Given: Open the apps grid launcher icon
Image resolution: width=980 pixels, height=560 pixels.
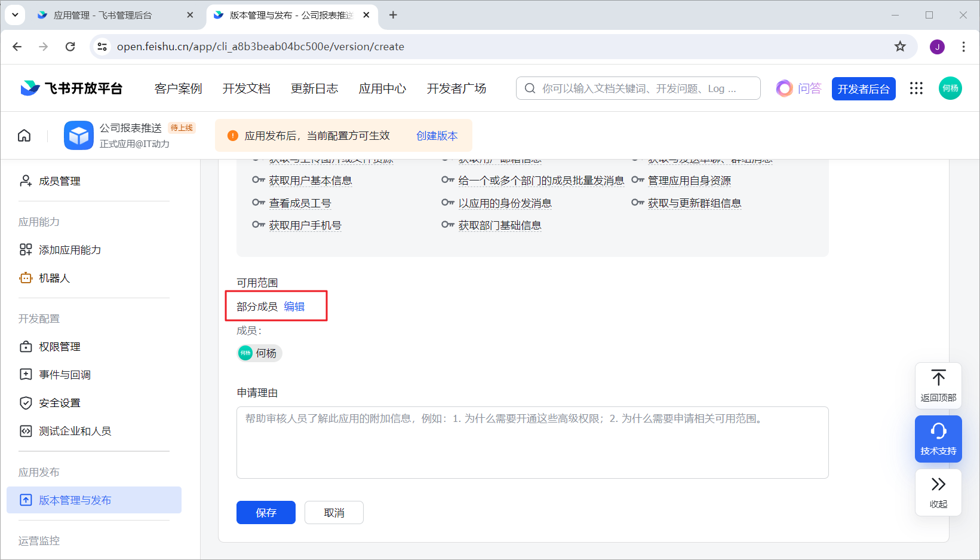Looking at the screenshot, I should click(x=916, y=88).
